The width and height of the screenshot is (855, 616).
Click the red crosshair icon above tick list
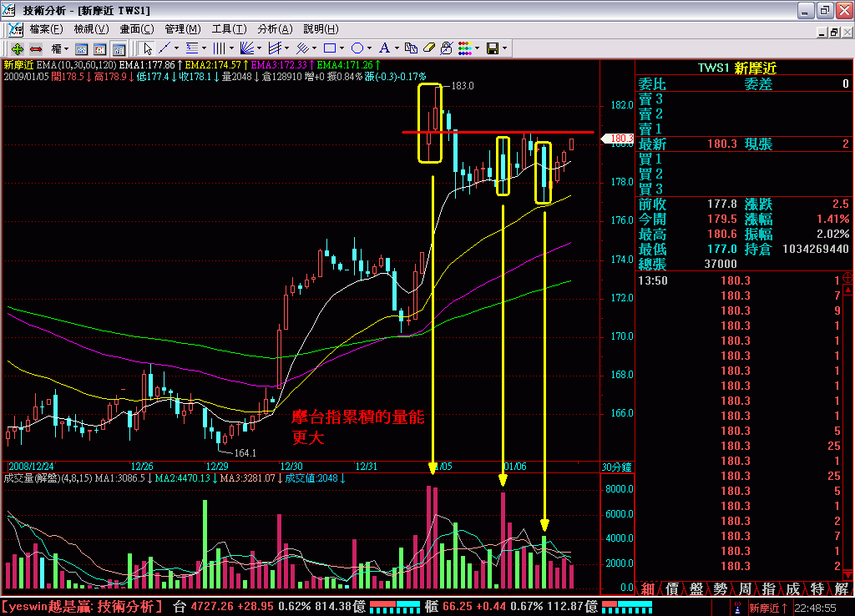click(x=848, y=277)
